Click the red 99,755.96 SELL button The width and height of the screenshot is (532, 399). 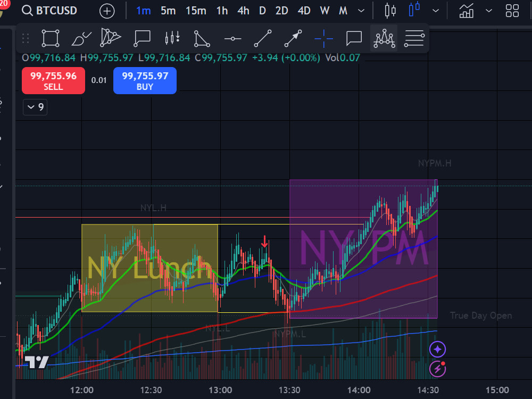[x=53, y=81]
